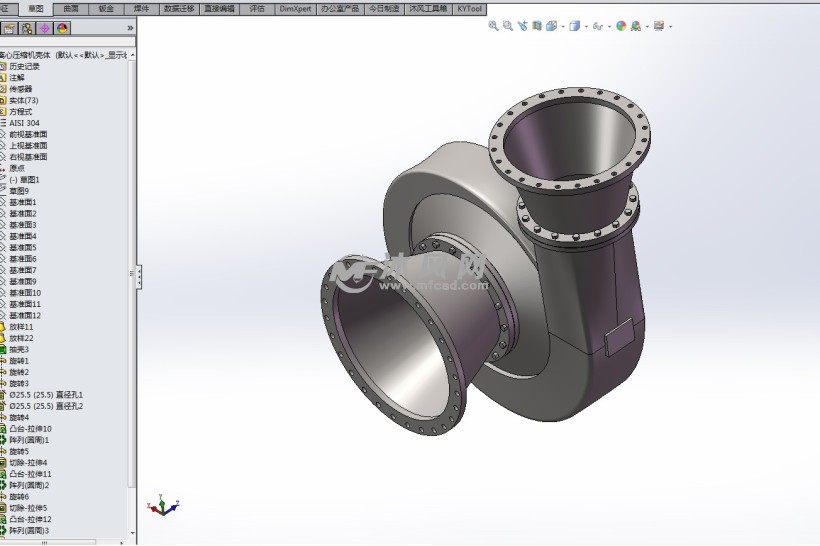Click the Apply Scene icon
This screenshot has width=820, height=546.
click(x=635, y=26)
